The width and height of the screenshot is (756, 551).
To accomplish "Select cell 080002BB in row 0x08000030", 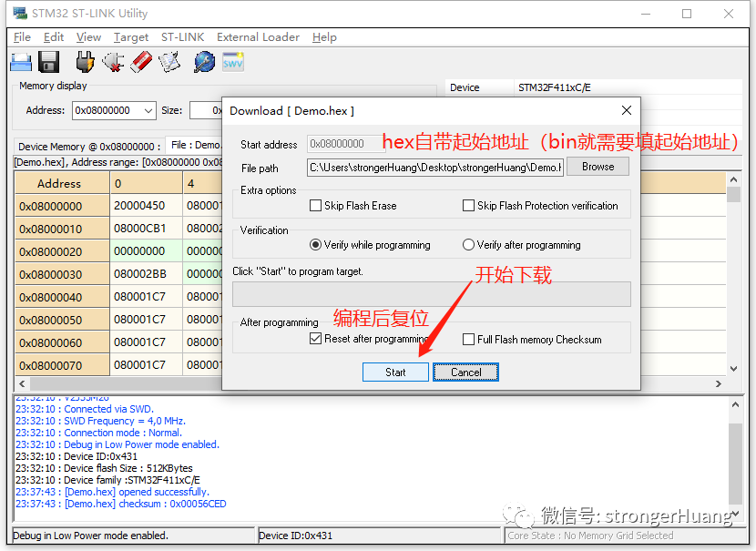I will (x=147, y=274).
